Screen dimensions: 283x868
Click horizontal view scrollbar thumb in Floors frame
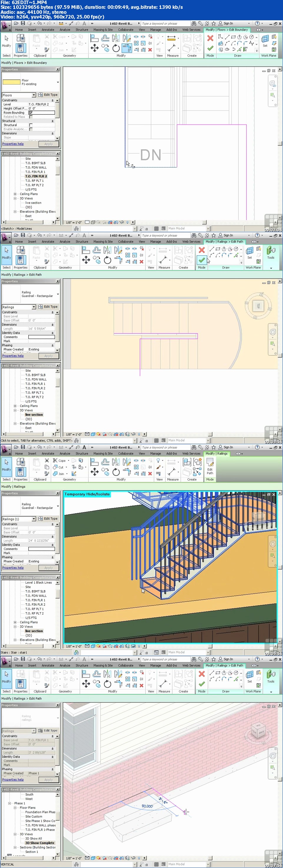click(x=204, y=223)
